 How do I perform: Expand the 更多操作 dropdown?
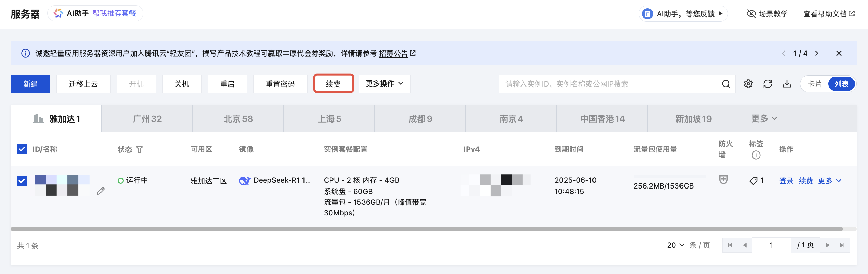(x=384, y=83)
